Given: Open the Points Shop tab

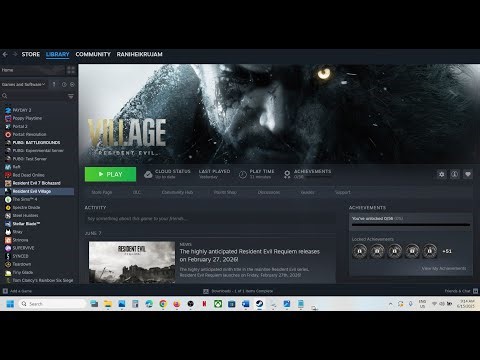Looking at the screenshot, I should (x=225, y=192).
